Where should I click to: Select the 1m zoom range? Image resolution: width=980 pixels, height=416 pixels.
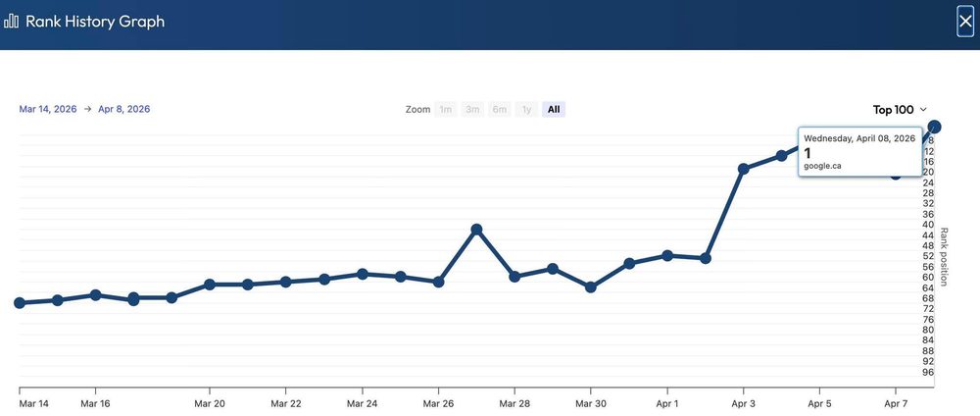pos(446,110)
